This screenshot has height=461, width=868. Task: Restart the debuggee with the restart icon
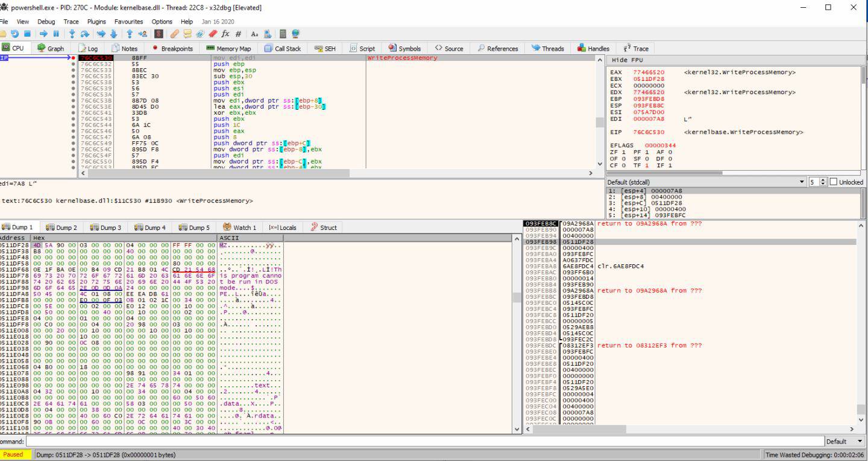click(x=15, y=34)
